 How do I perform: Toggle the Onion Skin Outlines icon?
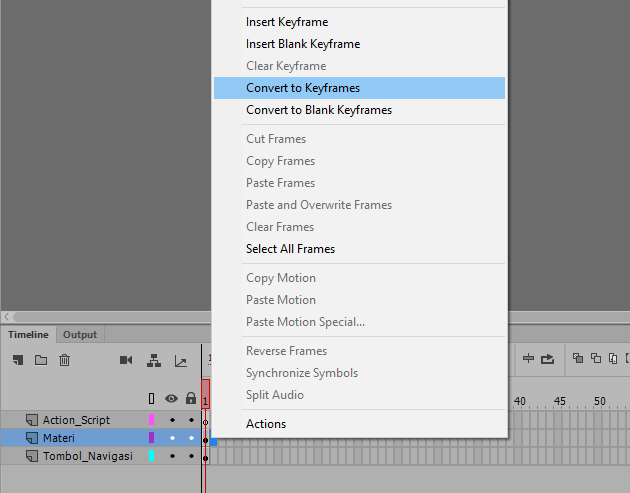pyautogui.click(x=596, y=358)
